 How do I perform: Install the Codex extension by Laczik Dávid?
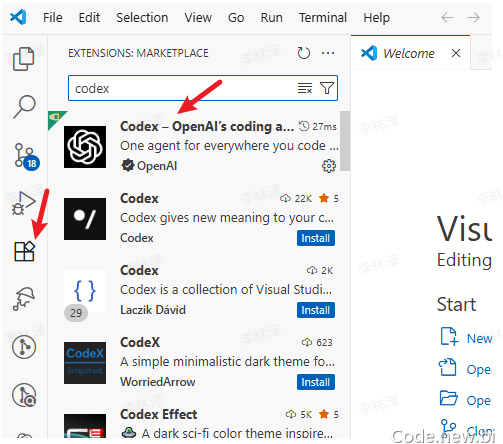coord(316,310)
